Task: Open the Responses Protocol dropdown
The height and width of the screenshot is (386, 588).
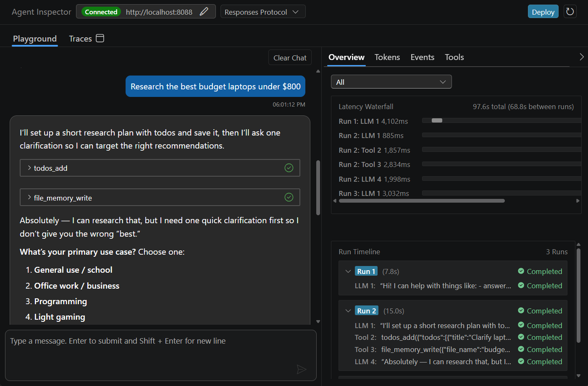Action: (x=262, y=12)
